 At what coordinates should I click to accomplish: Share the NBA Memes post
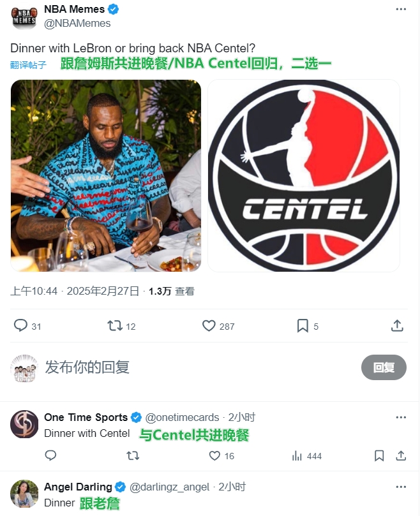[397, 325]
